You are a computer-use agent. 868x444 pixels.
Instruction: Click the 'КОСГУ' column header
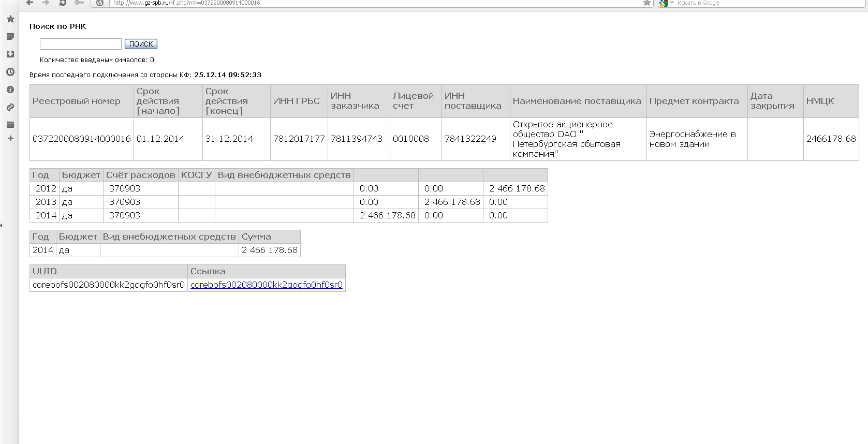[x=197, y=175]
